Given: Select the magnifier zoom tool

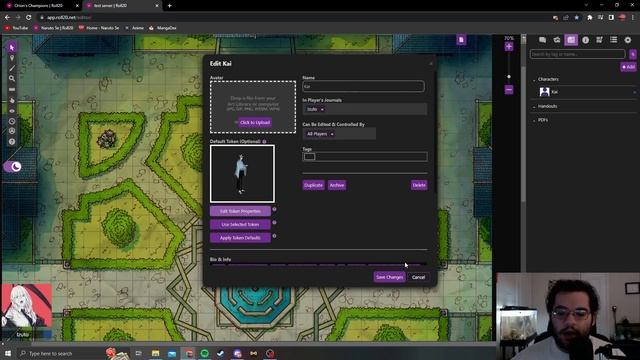Looking at the screenshot, I should pyautogui.click(x=12, y=78).
